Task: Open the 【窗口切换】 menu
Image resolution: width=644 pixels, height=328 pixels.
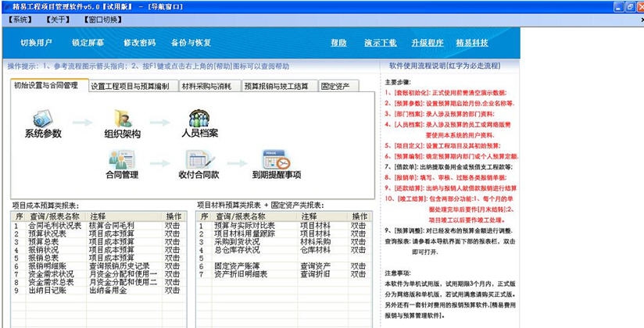Action: [x=102, y=20]
